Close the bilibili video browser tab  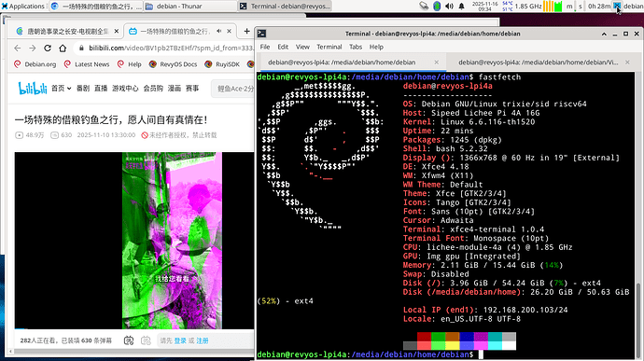coord(230,31)
